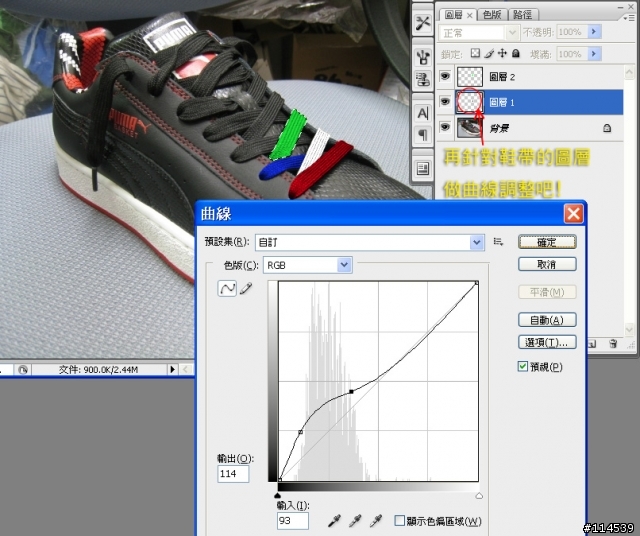Uncheck the 預視 preview checkbox
This screenshot has width=640, height=536.
[523, 367]
